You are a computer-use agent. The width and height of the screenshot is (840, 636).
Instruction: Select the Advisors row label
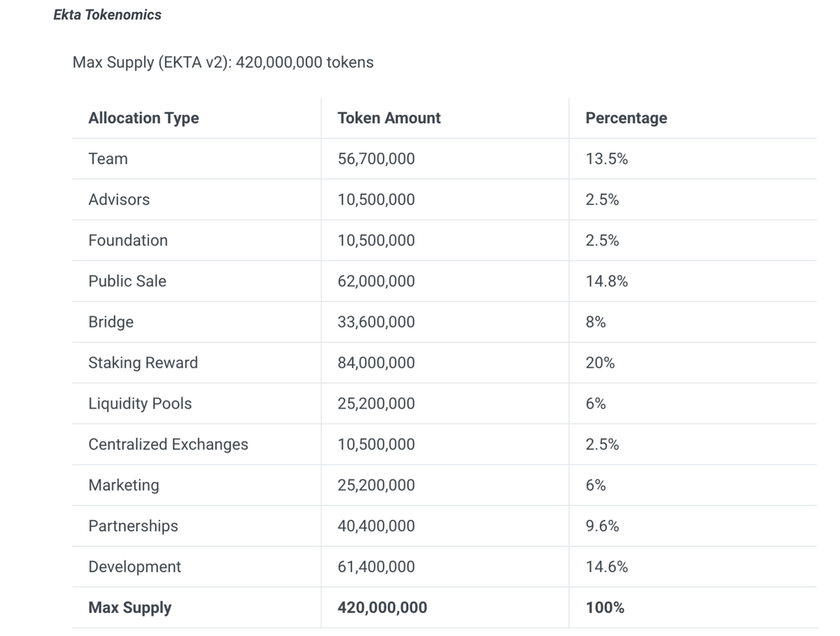[119, 199]
